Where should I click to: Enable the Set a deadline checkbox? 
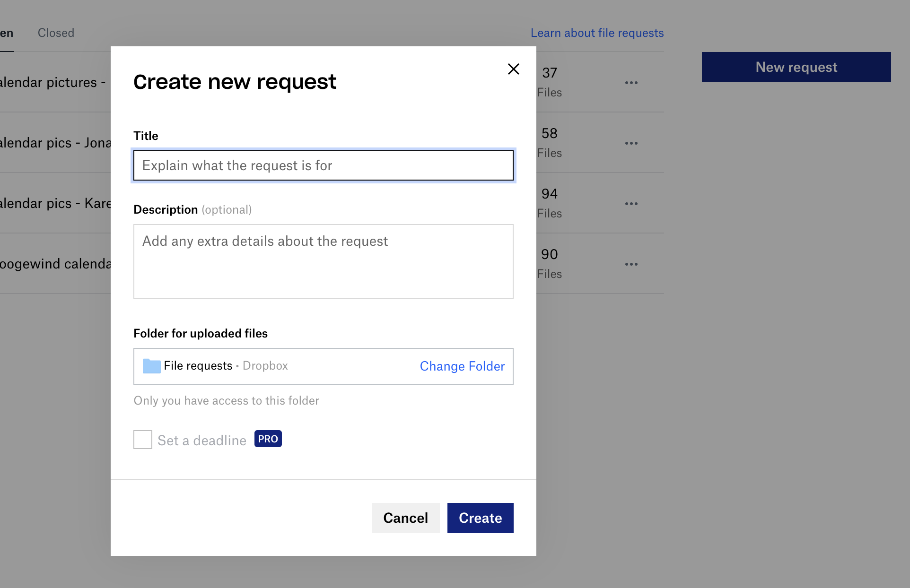142,440
